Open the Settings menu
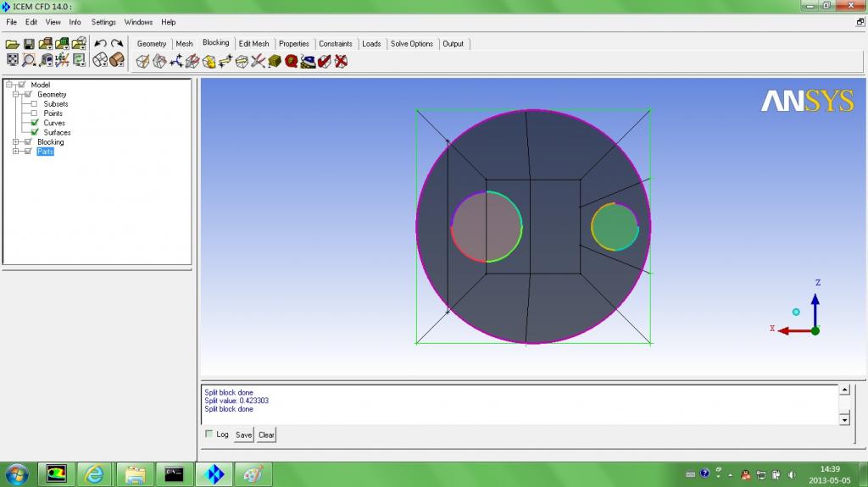Viewport: 868px width, 487px height. pyautogui.click(x=103, y=22)
